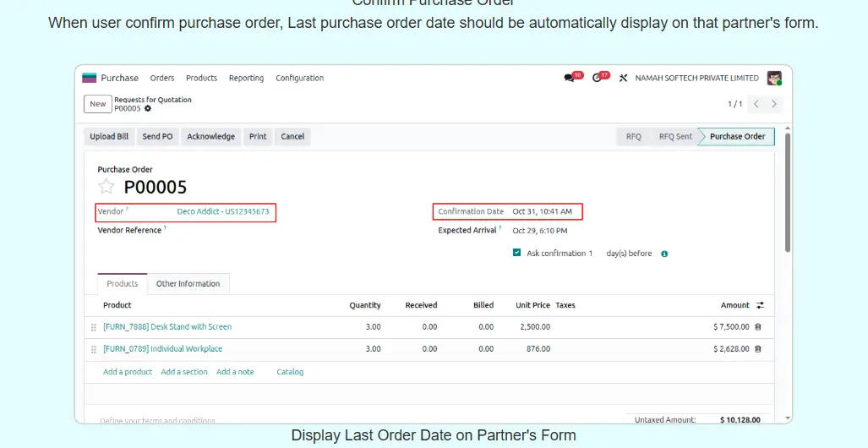
Task: Uncheck the Ask confirmation checkbox
Action: click(517, 253)
